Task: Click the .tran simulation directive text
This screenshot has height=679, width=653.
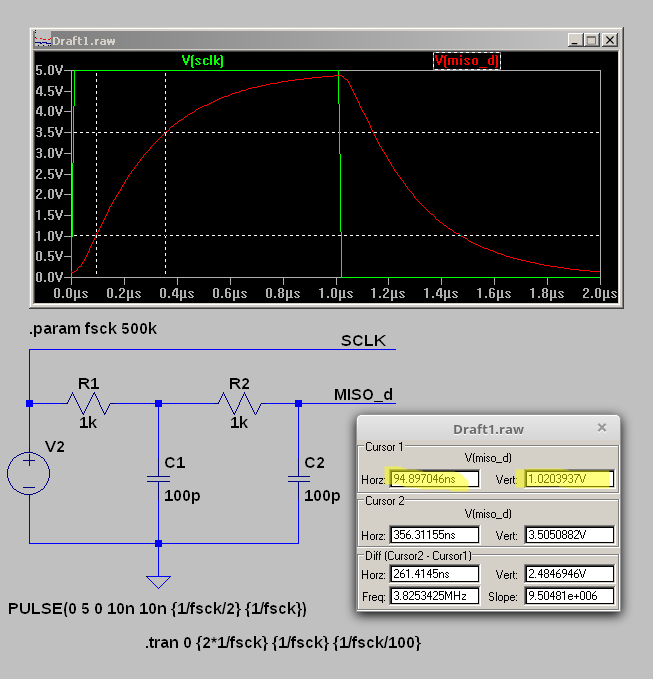Action: click(281, 643)
